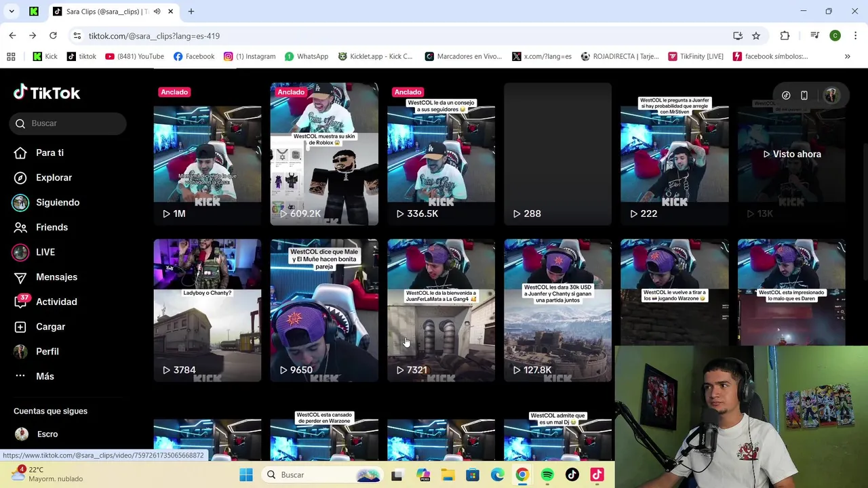Image resolution: width=868 pixels, height=488 pixels.
Task: Click the browser forward arrow
Action: 33,35
